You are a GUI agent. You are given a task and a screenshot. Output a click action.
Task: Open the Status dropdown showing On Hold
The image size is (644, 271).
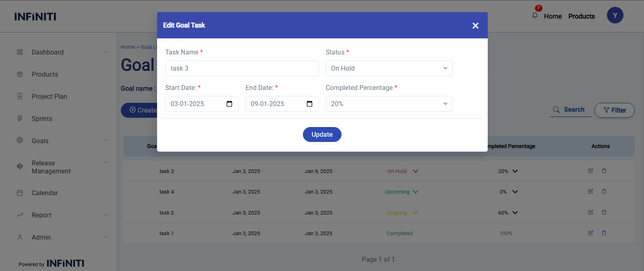389,69
